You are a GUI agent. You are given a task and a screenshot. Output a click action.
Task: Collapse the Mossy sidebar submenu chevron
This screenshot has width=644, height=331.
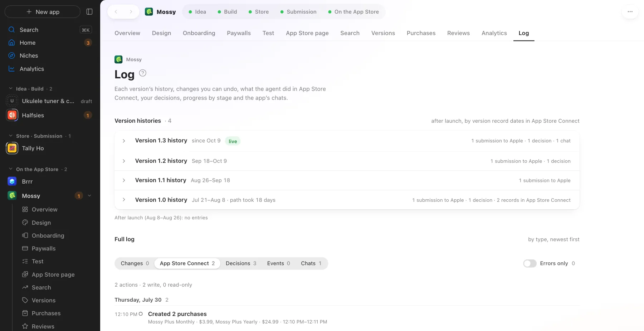click(x=89, y=196)
